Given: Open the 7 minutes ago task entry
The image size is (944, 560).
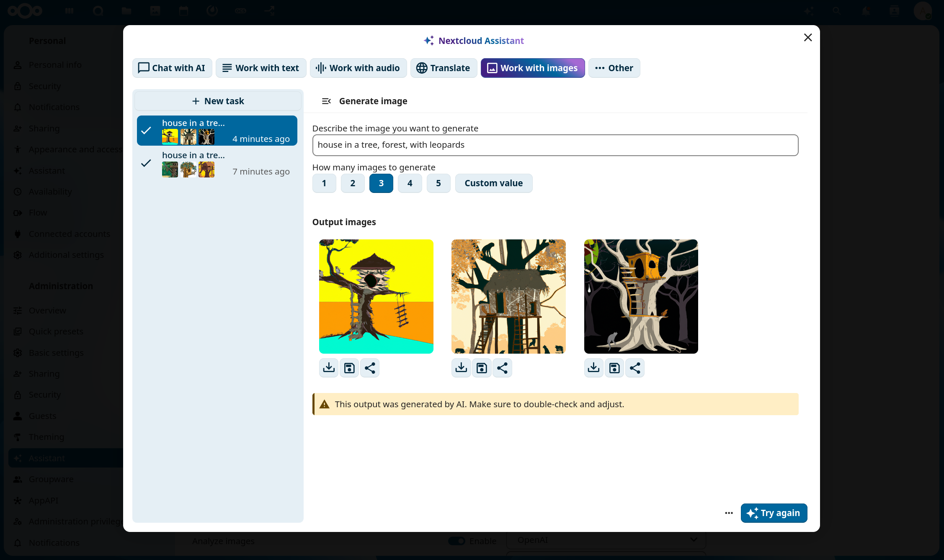Looking at the screenshot, I should pyautogui.click(x=217, y=164).
